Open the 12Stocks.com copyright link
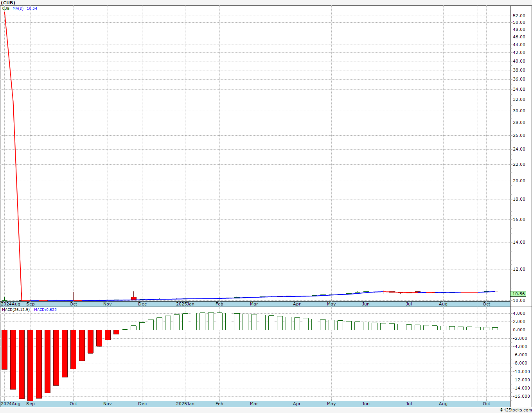Viewport: 532px width, 413px height. coord(516,410)
